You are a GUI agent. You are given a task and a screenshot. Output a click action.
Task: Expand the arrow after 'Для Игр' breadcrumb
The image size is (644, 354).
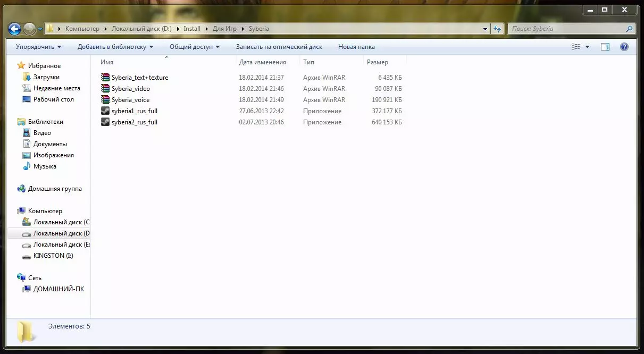point(242,29)
